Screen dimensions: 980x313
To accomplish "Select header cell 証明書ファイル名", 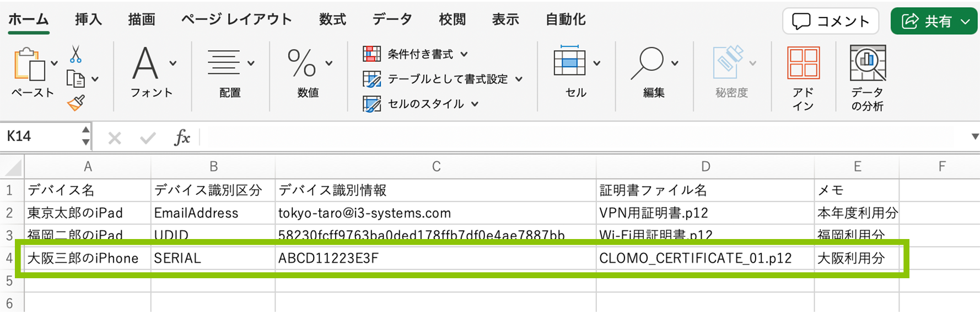I will tap(706, 190).
